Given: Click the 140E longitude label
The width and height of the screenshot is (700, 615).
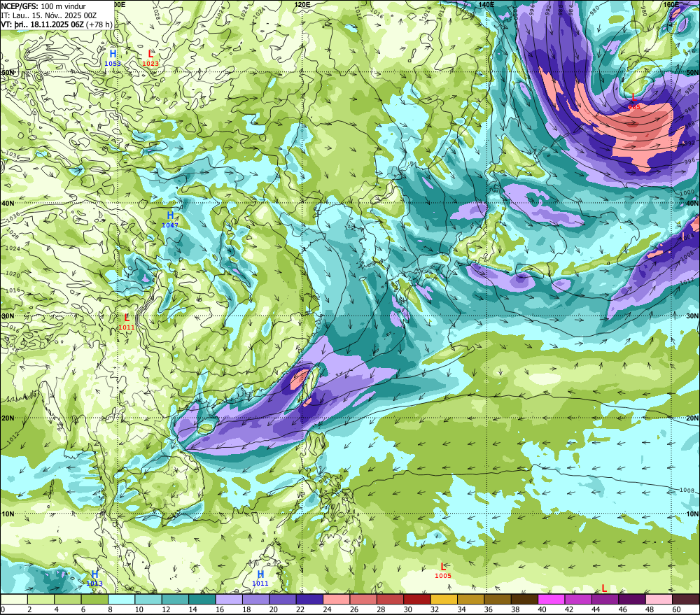Looking at the screenshot, I should pos(486,4).
